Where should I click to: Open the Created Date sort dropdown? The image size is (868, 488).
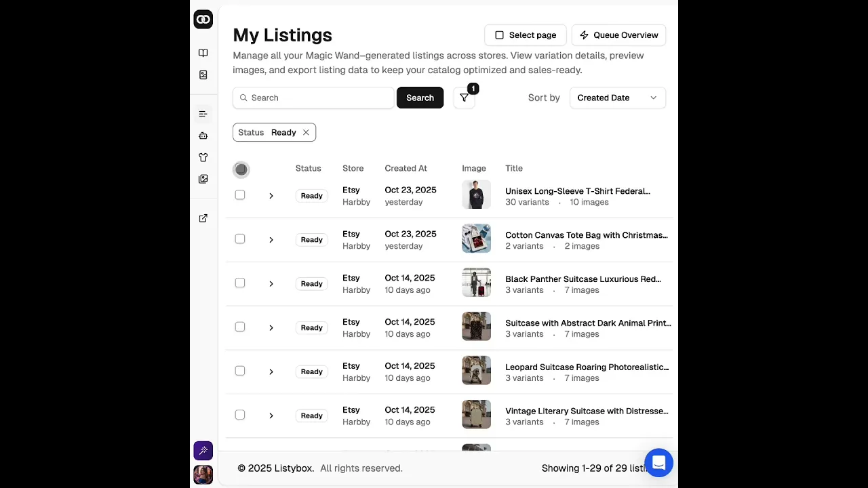pyautogui.click(x=617, y=98)
